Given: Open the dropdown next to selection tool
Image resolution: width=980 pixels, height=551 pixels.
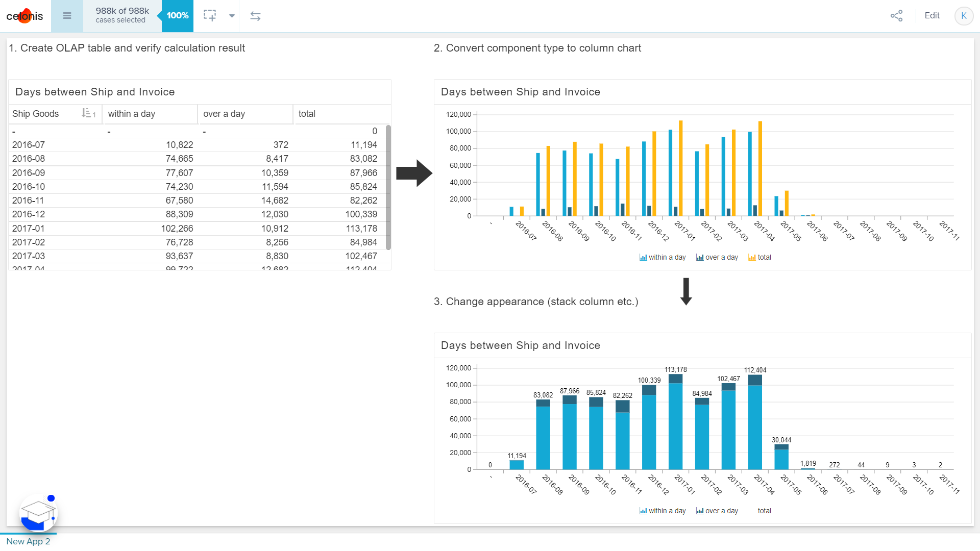Looking at the screenshot, I should [x=232, y=16].
